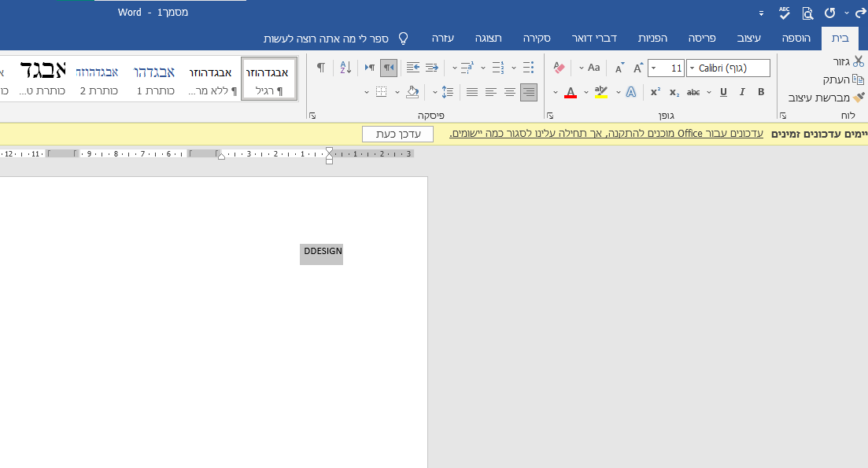
Task: Open text effects with the outlined A icon
Action: coord(630,92)
